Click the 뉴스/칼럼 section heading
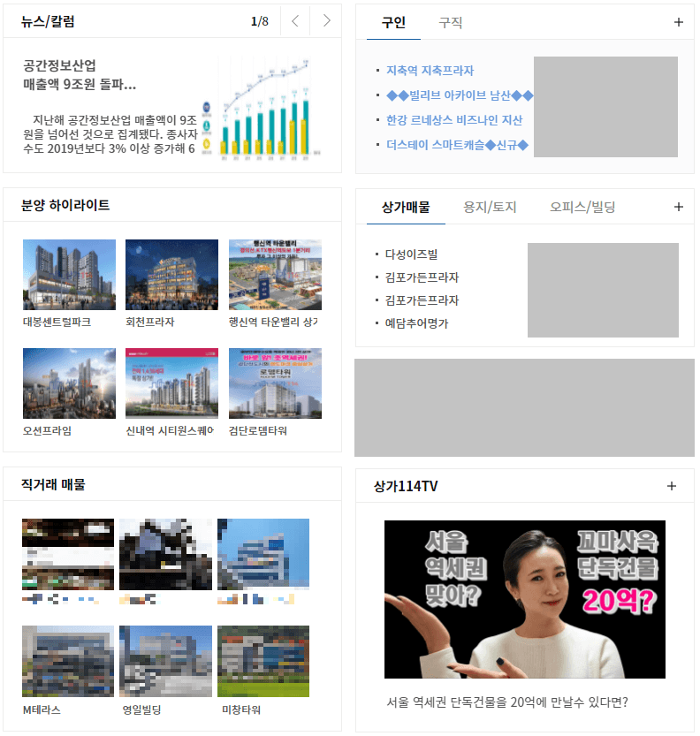Image resolution: width=700 pixels, height=736 pixels. click(x=48, y=21)
